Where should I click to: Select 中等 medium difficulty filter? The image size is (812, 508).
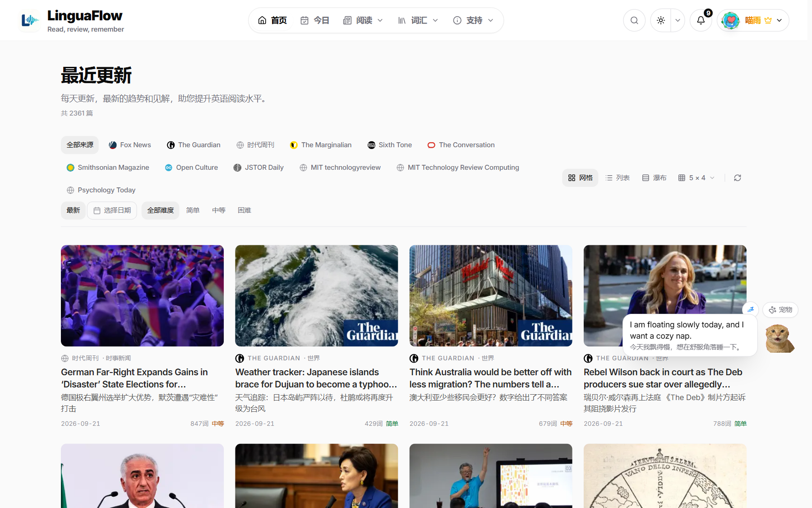pos(219,210)
